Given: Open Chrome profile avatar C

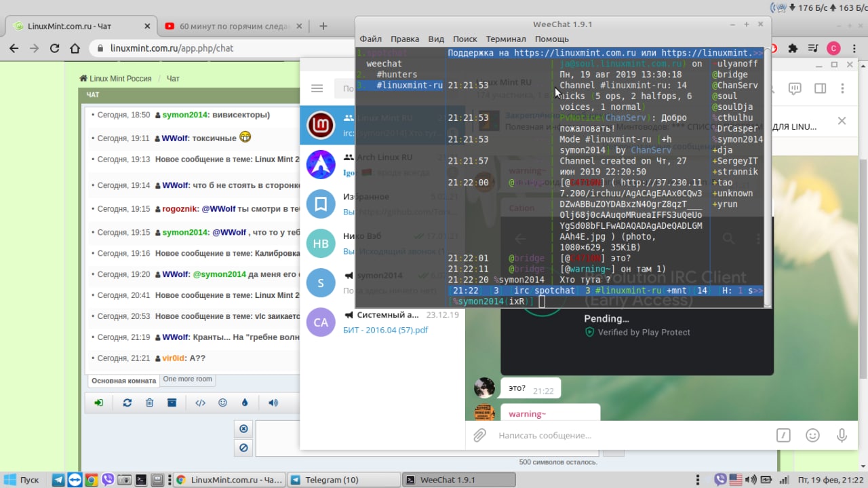Looking at the screenshot, I should coord(833,48).
